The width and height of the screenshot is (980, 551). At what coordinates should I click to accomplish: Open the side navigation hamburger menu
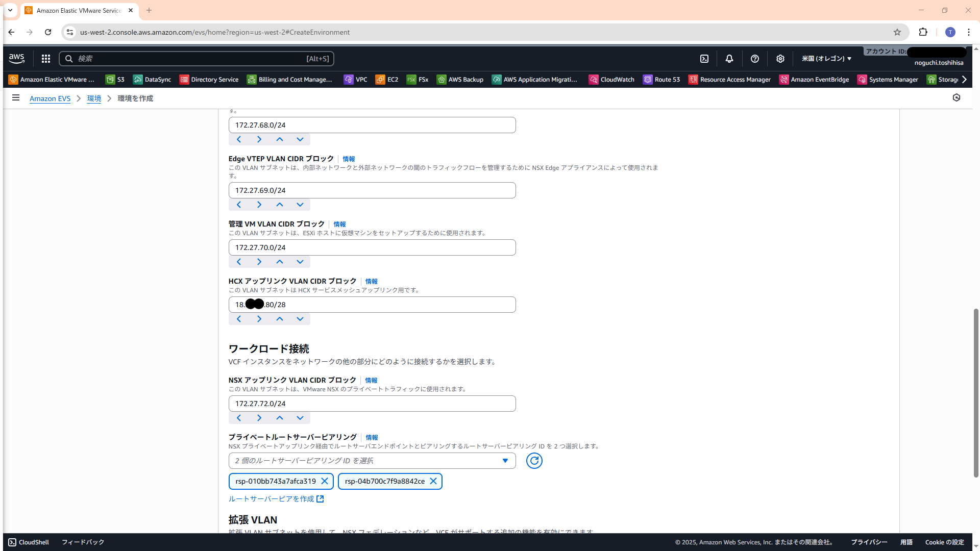[16, 98]
